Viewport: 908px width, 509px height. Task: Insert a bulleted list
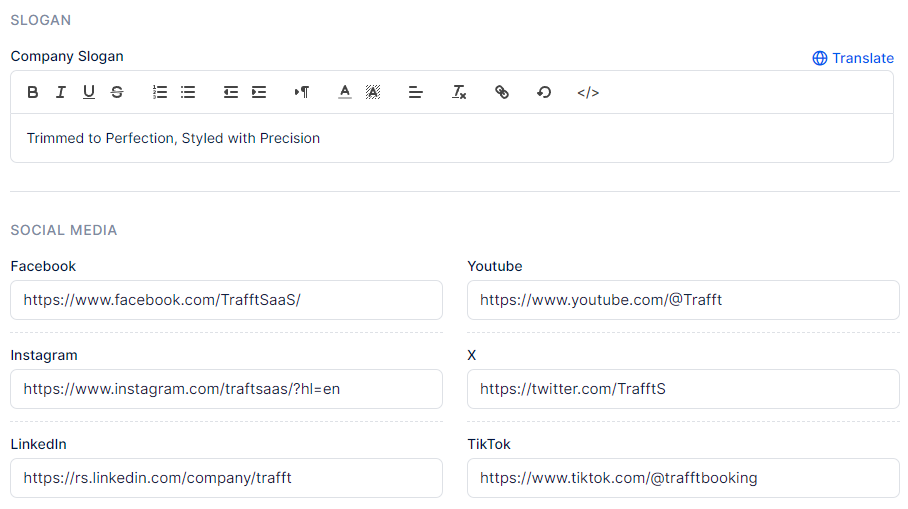click(x=188, y=92)
